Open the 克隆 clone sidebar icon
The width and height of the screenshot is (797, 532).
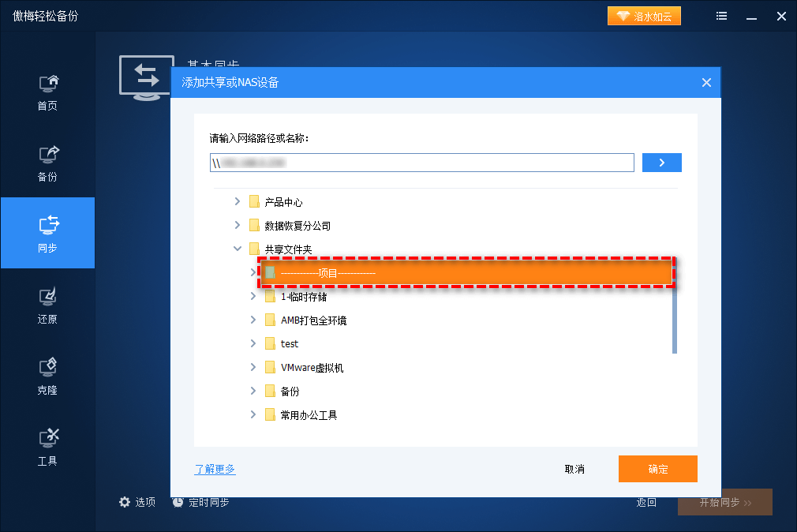point(47,368)
